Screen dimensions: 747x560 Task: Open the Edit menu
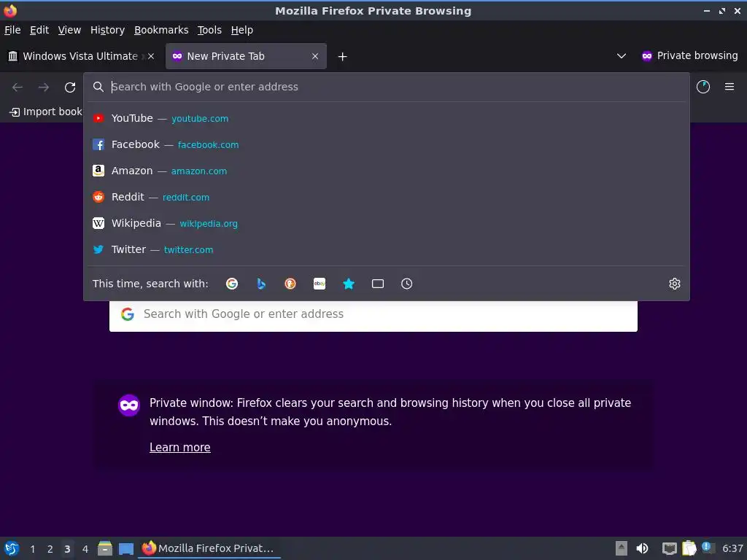[39, 30]
